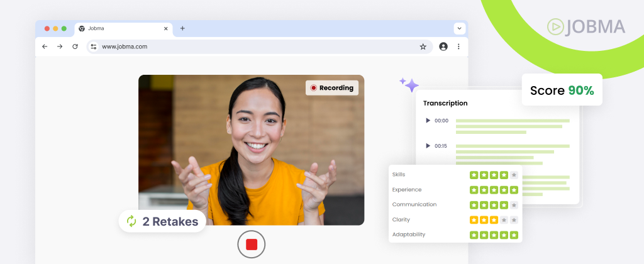
Task: Click the Transcription heading
Action: coord(445,104)
